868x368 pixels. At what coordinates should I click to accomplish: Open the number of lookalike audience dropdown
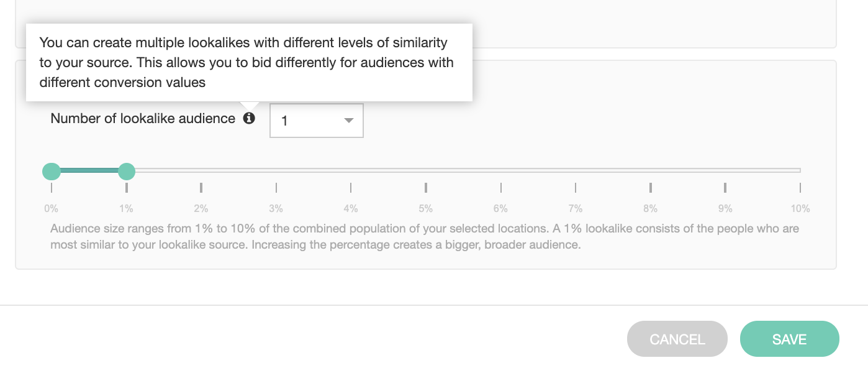[x=316, y=121]
